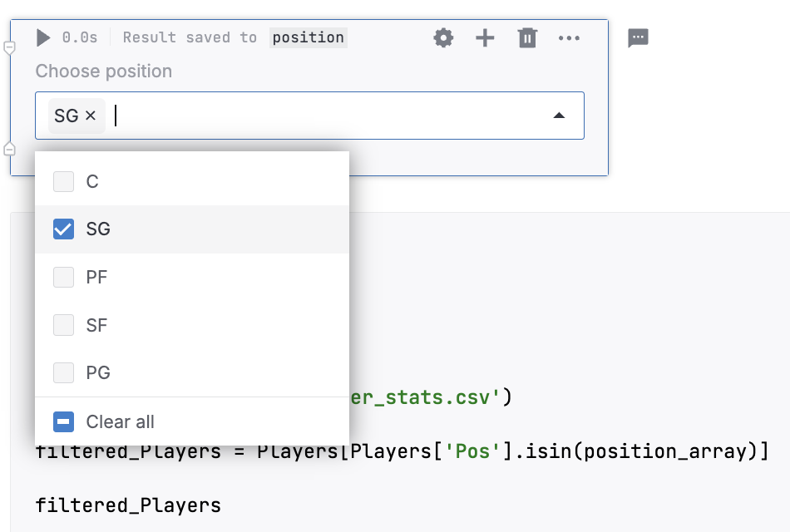Screen dimensions: 790x532
Task: Click the position variable badge
Action: click(308, 37)
